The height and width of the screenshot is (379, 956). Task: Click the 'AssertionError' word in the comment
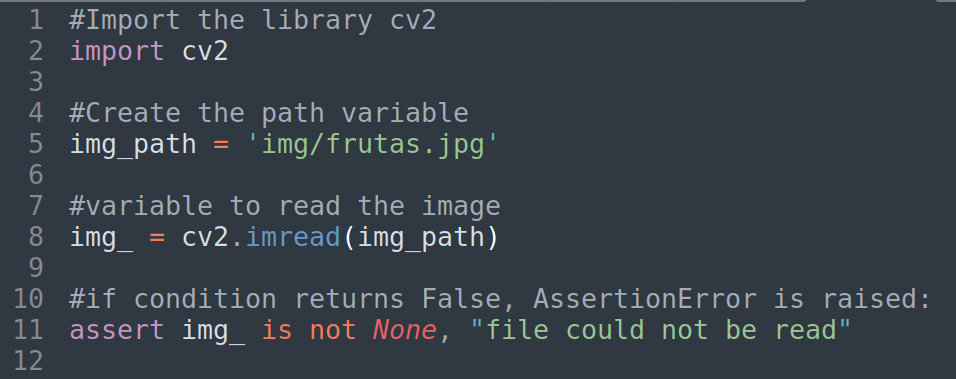[645, 299]
